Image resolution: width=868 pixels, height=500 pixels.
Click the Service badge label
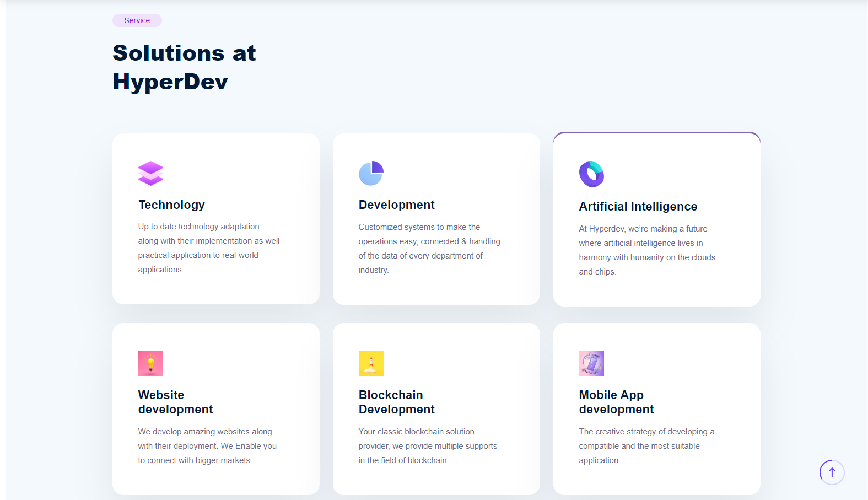137,20
